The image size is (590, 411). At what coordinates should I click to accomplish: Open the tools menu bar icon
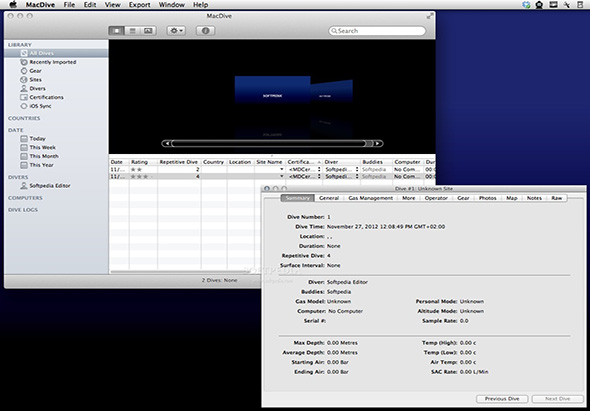pyautogui.click(x=567, y=5)
